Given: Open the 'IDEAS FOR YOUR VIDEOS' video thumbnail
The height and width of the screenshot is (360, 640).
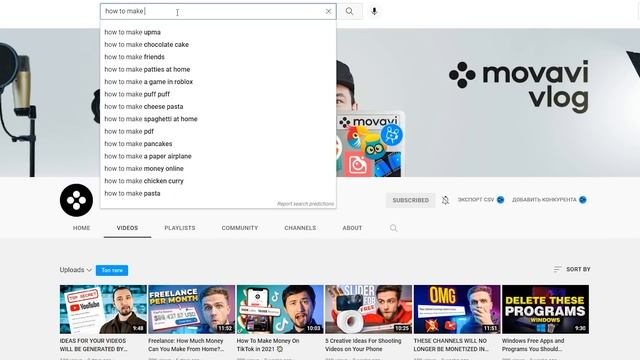Looking at the screenshot, I should coord(103,309).
